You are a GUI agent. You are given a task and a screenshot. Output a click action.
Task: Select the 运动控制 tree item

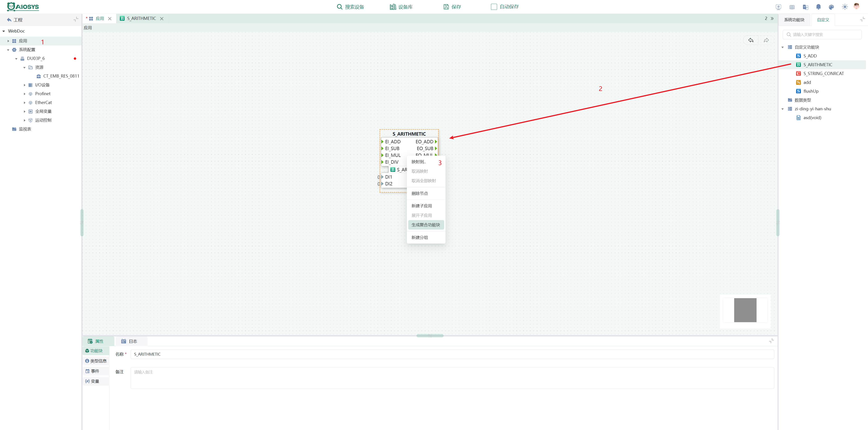pyautogui.click(x=43, y=120)
